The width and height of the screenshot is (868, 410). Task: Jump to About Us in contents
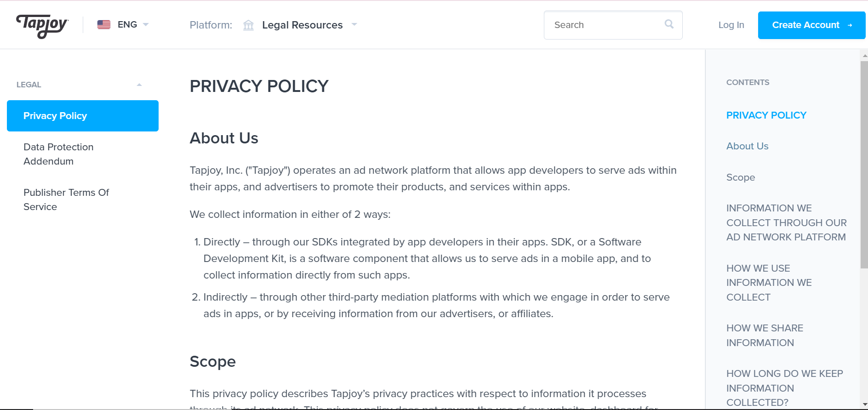pos(747,146)
